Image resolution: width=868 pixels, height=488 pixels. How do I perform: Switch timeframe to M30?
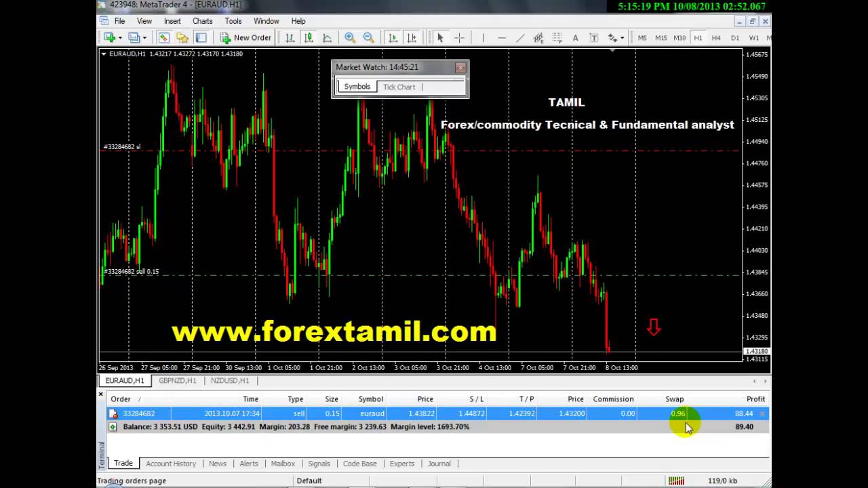click(679, 38)
